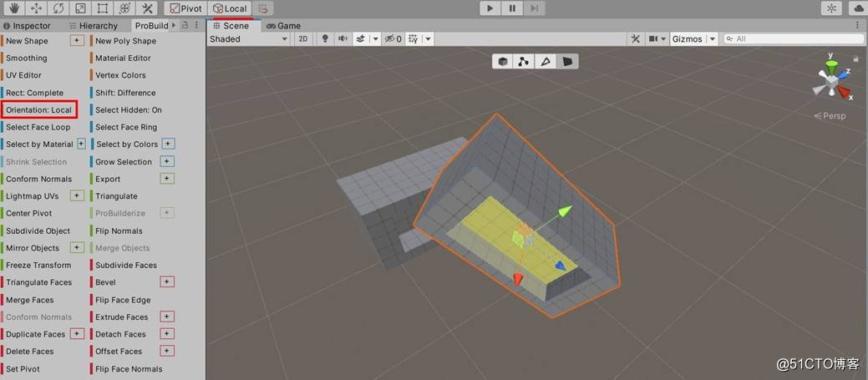Click Subdivide Faces
Image resolution: width=868 pixels, height=380 pixels.
click(x=126, y=265)
